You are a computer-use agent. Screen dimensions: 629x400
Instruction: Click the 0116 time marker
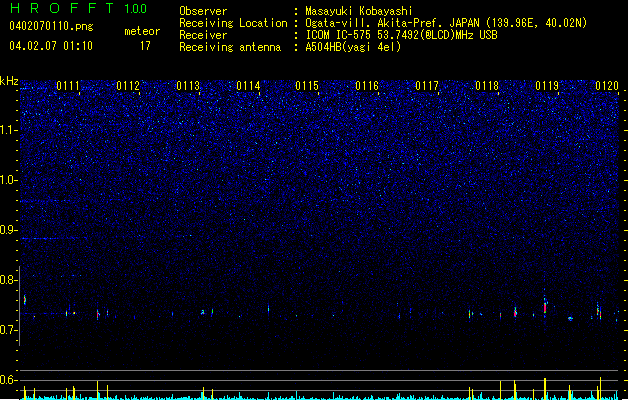(367, 86)
